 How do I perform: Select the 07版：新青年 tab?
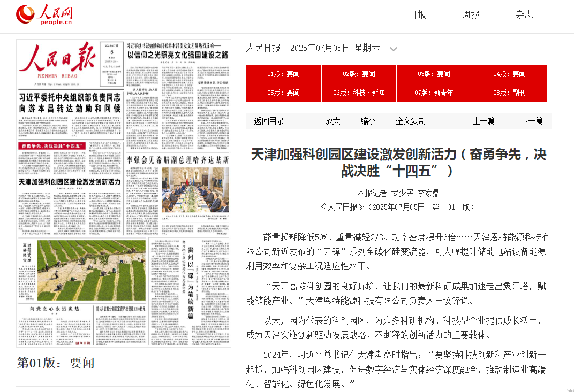coord(434,93)
